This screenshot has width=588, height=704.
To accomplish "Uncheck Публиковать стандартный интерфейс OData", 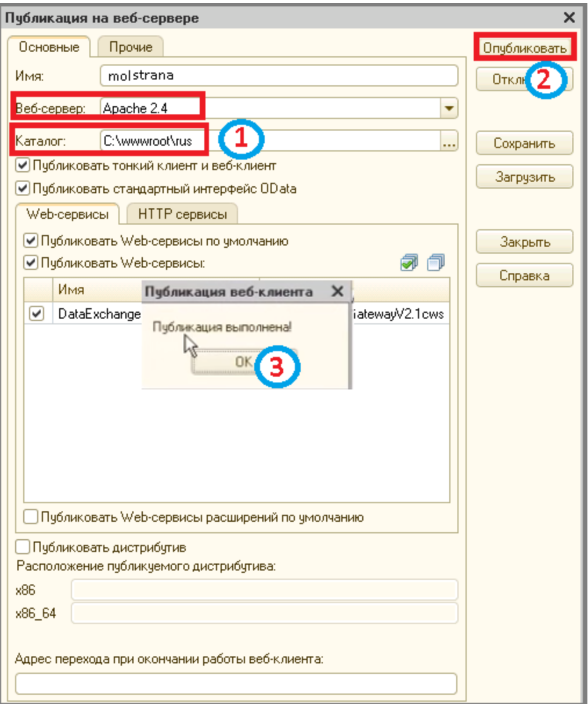I will click(x=23, y=189).
